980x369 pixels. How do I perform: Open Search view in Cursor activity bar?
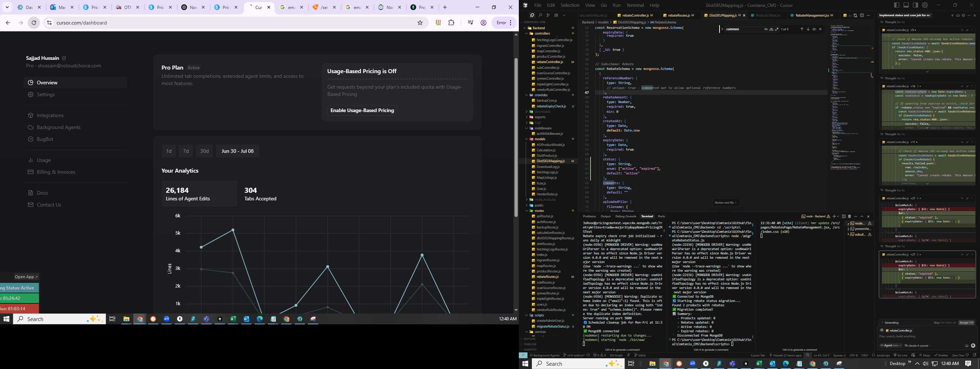pyautogui.click(x=540, y=15)
